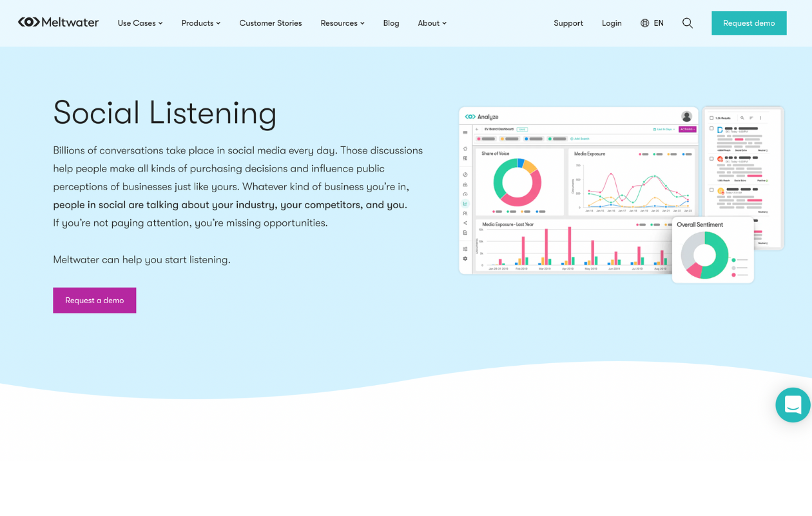The image size is (812, 516).
Task: Open the Last 14 Days date dropdown
Action: tap(664, 129)
